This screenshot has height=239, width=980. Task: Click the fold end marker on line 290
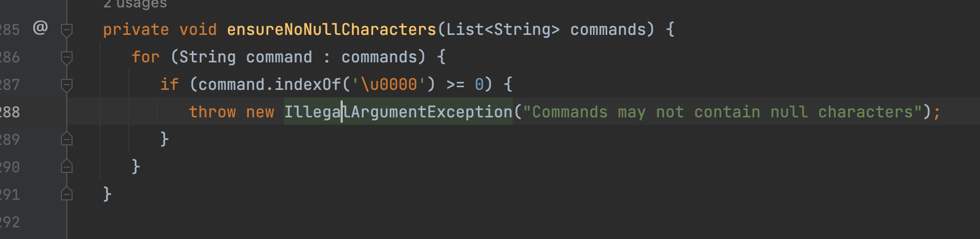pos(67,167)
